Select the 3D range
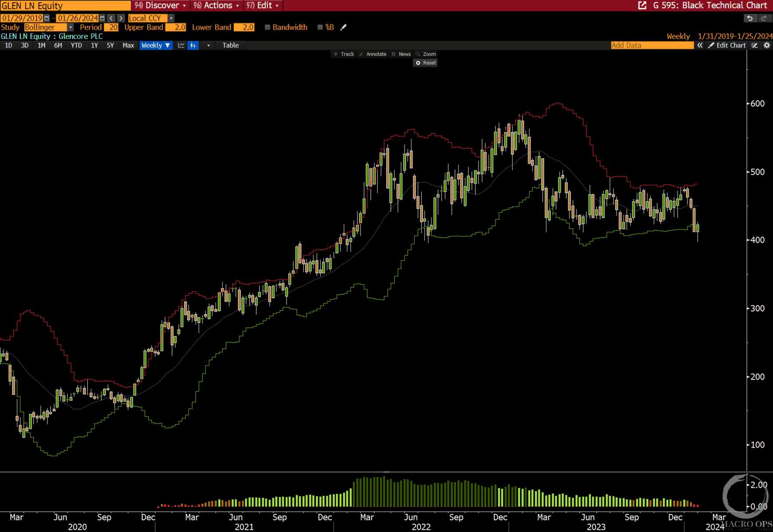773x532 pixels. [25, 45]
